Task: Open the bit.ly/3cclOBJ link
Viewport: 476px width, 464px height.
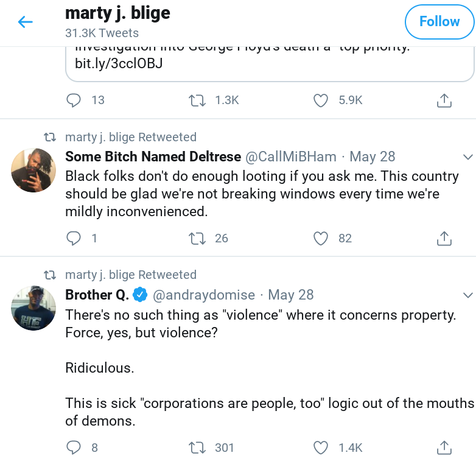Action: click(x=114, y=63)
